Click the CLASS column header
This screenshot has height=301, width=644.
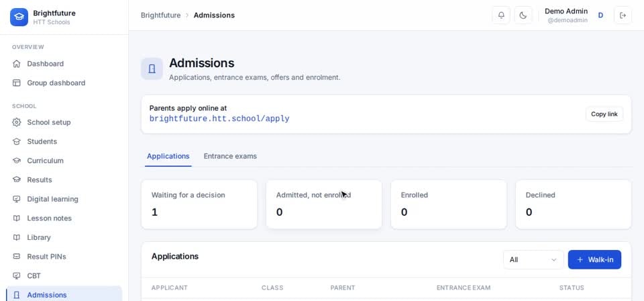pos(272,288)
